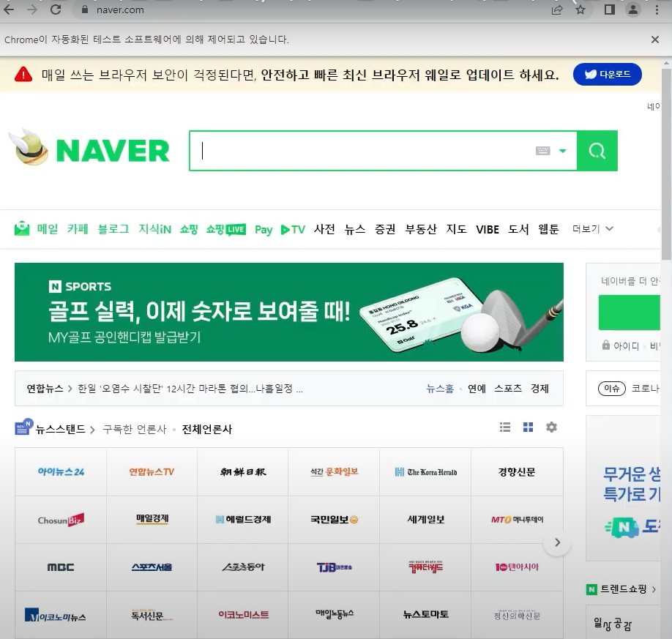This screenshot has height=639, width=672.
Task: Open ChosunBiz press tile
Action: coord(61,520)
